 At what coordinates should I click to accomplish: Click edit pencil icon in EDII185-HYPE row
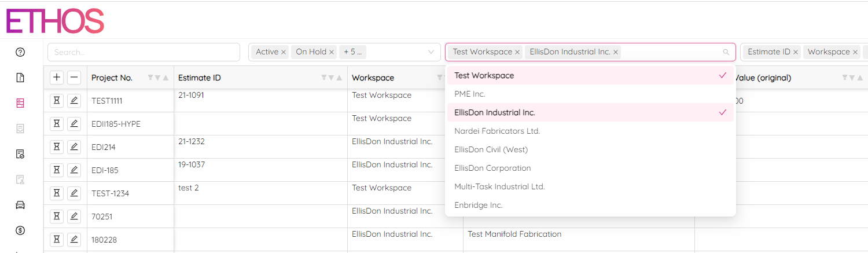tap(74, 123)
